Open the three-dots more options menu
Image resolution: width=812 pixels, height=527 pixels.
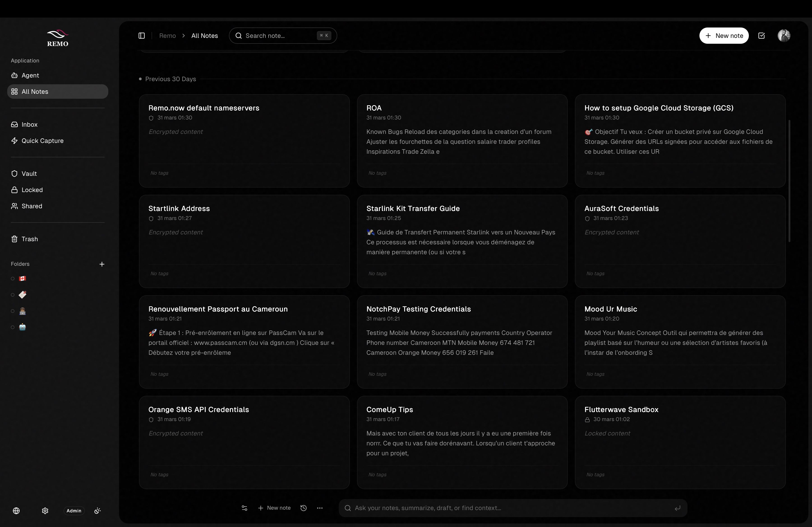point(320,508)
